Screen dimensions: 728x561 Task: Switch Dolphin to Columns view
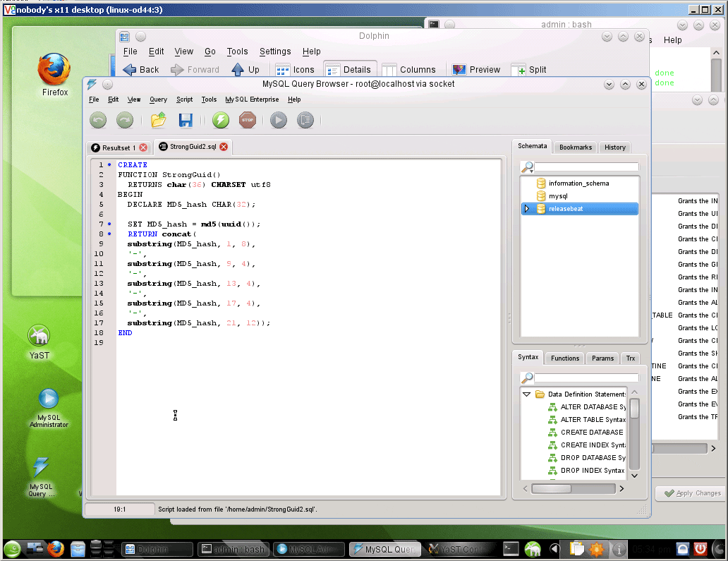[x=409, y=70]
